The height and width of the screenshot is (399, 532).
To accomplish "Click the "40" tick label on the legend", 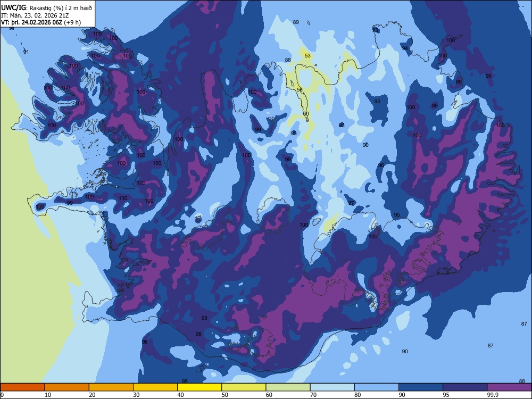I will (180, 395).
